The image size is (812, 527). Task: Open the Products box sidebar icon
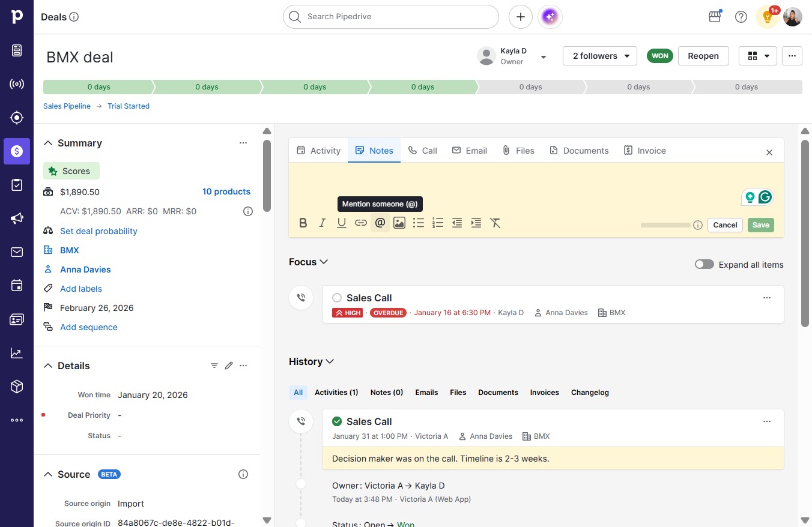[x=17, y=387]
